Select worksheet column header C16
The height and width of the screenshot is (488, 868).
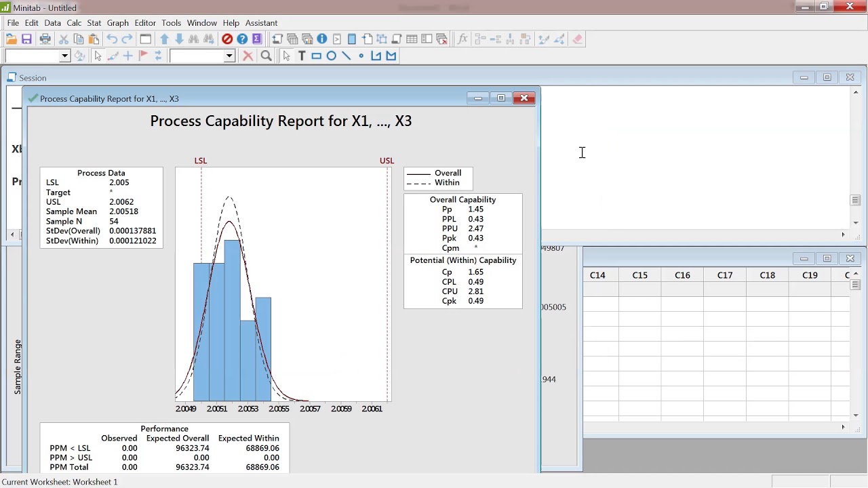(x=682, y=275)
